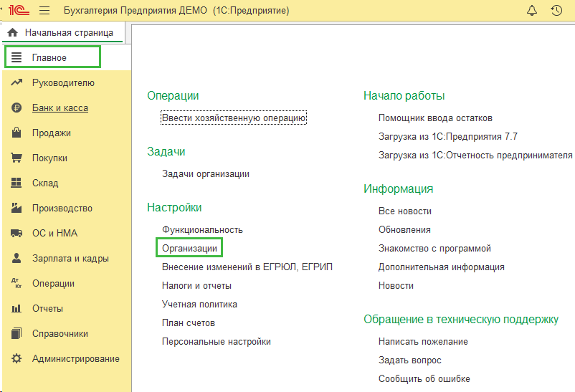Click Сообщить об ошибке link
This screenshot has height=392, width=575.
tap(424, 379)
